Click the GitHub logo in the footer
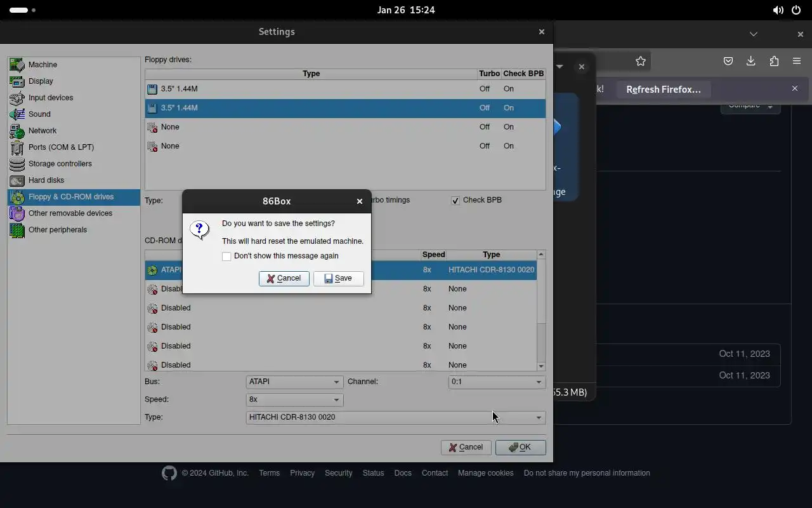Screen dimensions: 812x508 point(169,473)
